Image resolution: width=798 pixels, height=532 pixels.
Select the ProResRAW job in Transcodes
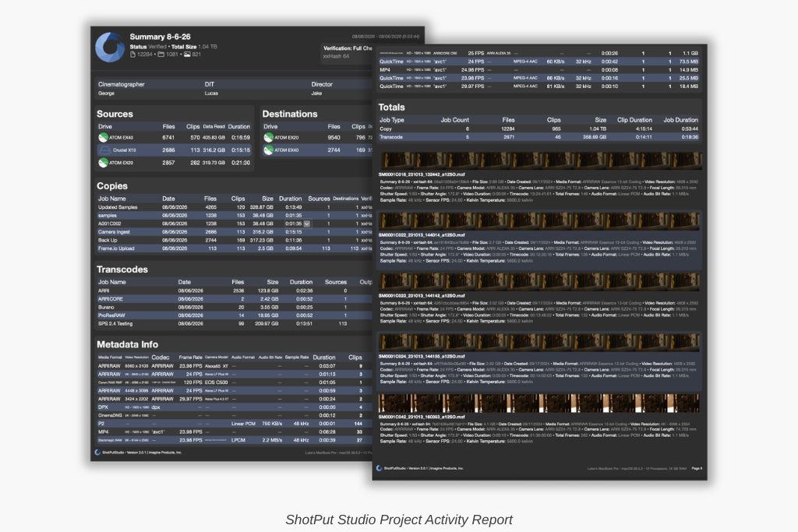[x=111, y=315]
